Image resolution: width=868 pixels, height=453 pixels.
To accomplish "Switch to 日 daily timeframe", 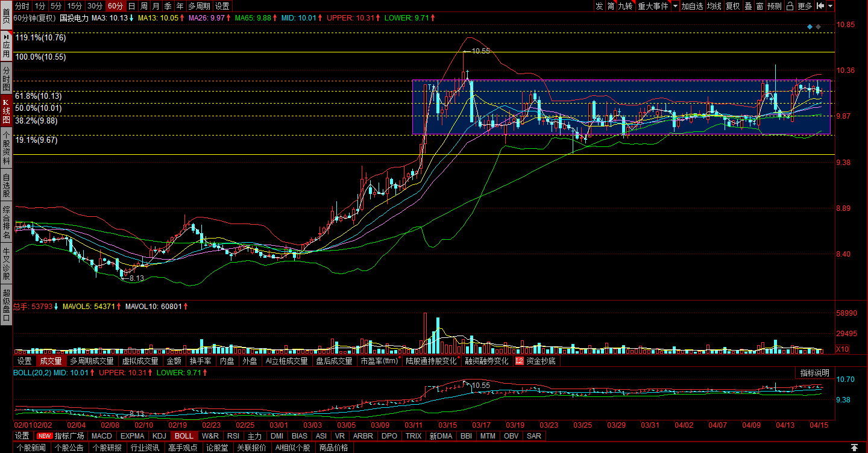I will pyautogui.click(x=132, y=6).
